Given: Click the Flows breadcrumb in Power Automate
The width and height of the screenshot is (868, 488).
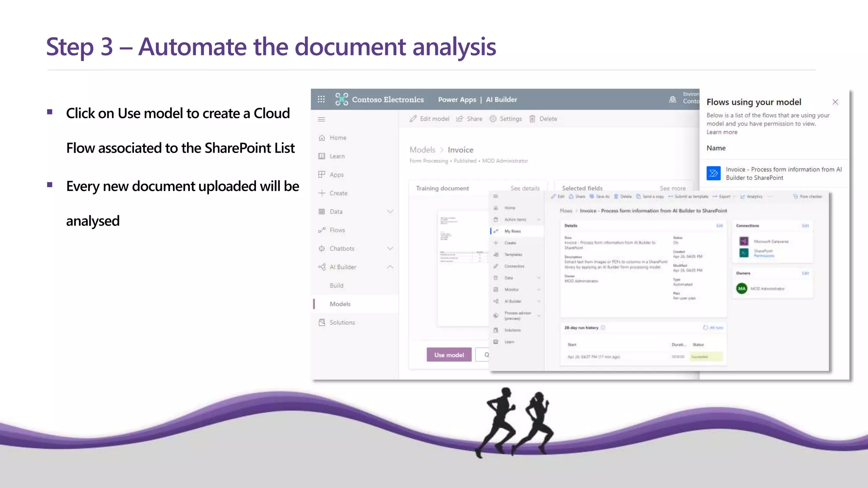Looking at the screenshot, I should coord(566,211).
